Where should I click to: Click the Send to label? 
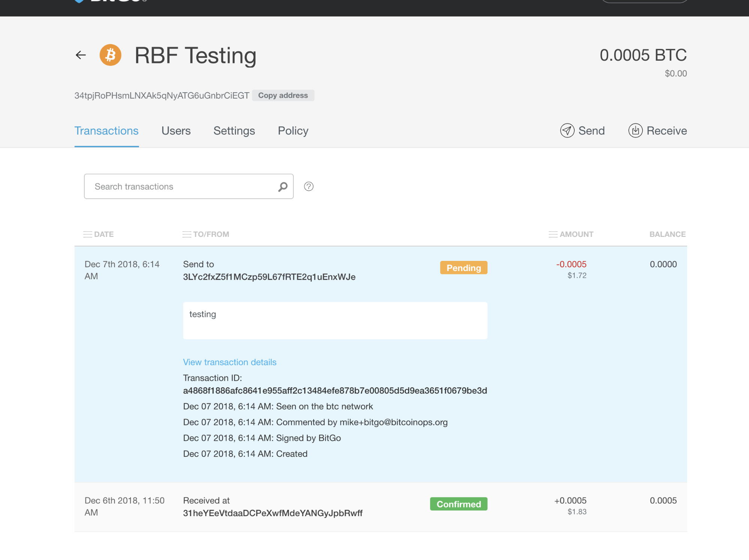tap(199, 264)
